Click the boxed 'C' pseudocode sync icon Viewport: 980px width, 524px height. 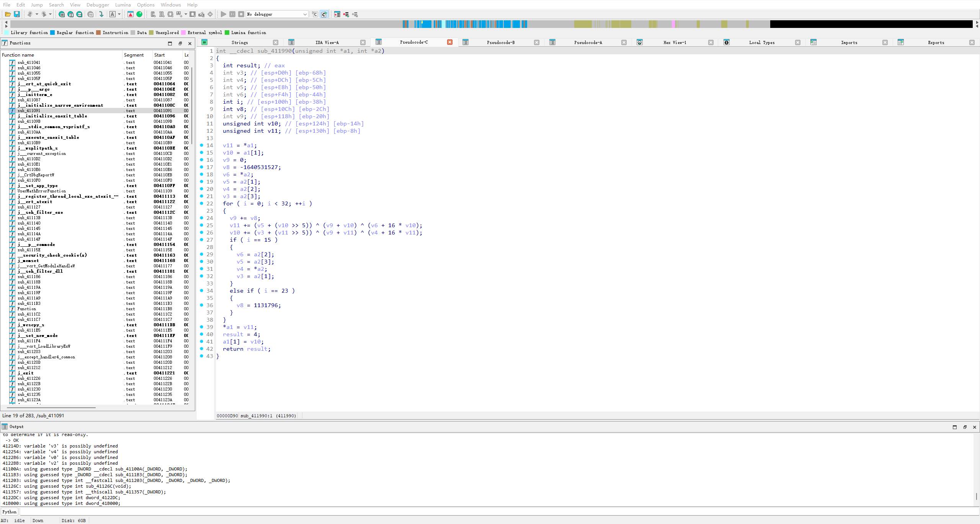click(315, 14)
